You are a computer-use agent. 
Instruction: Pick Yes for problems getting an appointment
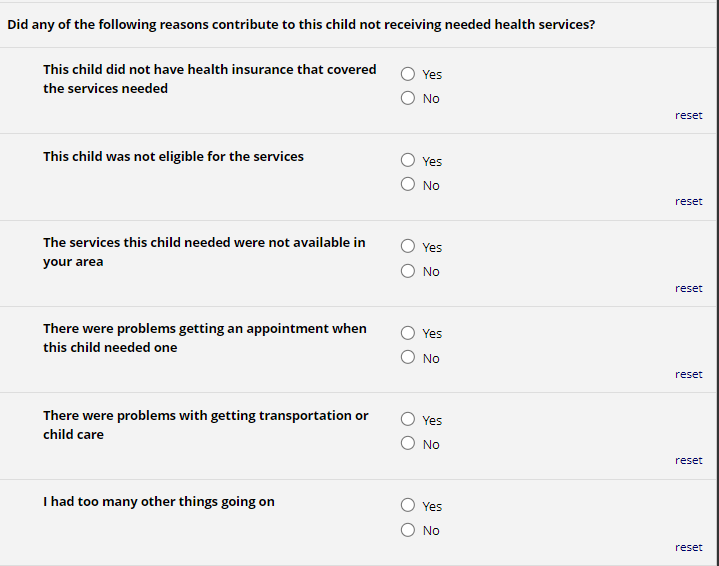tap(408, 333)
